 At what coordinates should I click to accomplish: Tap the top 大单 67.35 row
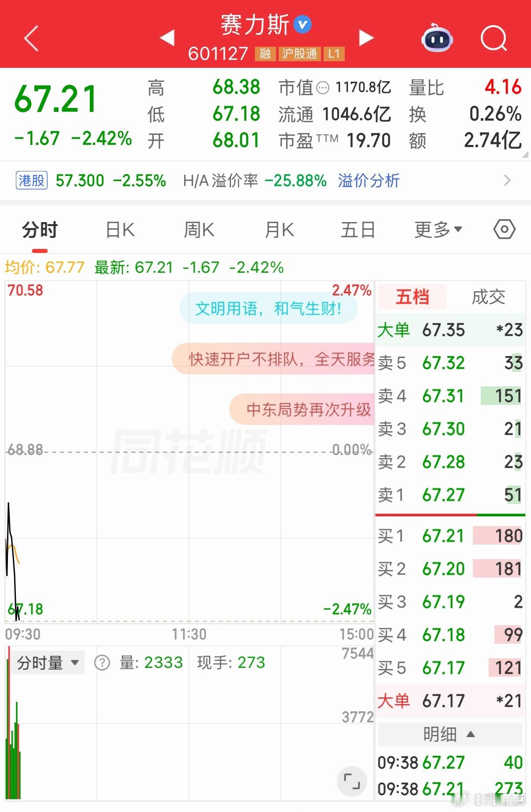coord(450,330)
